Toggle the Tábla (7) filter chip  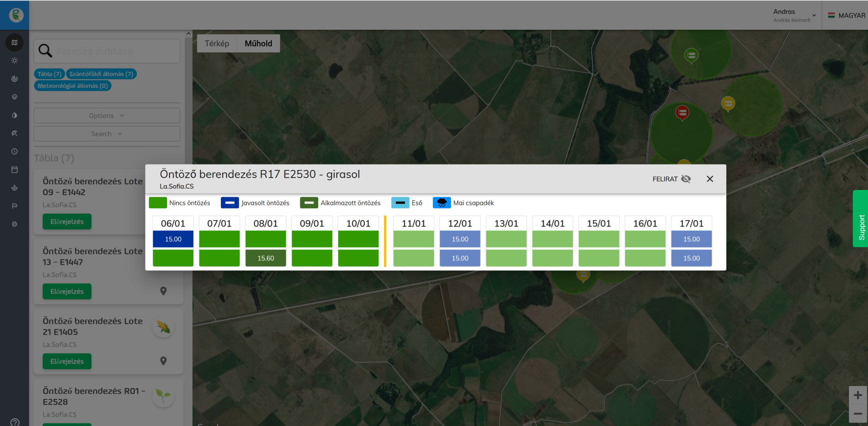(x=50, y=74)
